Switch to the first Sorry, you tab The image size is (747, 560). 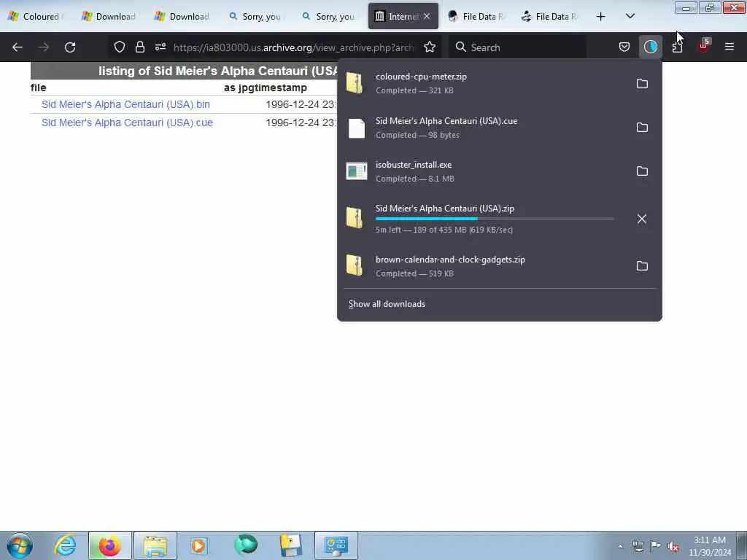click(256, 17)
